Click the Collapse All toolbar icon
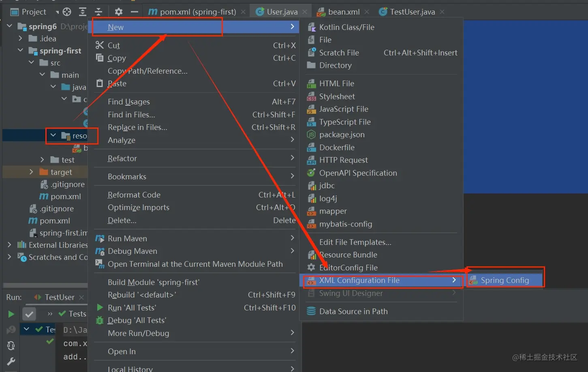Screen dimensions: 588x372 click(98, 12)
